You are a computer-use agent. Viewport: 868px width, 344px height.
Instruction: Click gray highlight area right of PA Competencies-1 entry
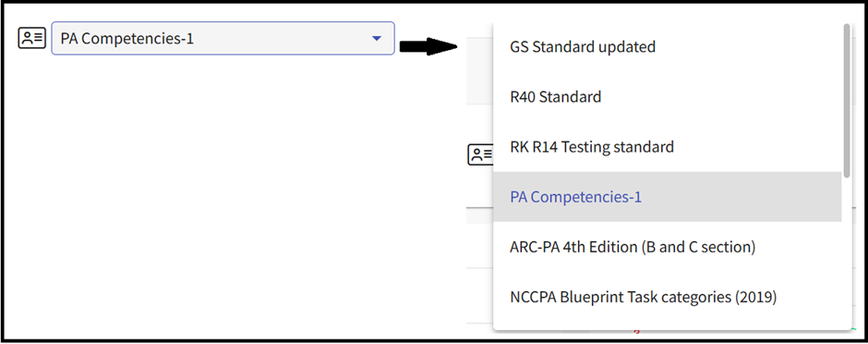741,197
